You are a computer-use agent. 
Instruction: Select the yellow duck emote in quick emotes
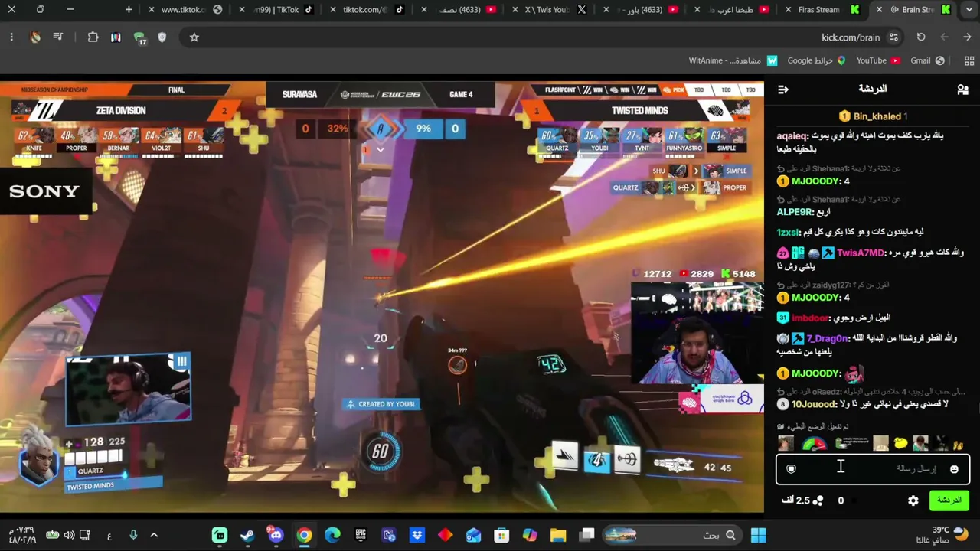901,444
